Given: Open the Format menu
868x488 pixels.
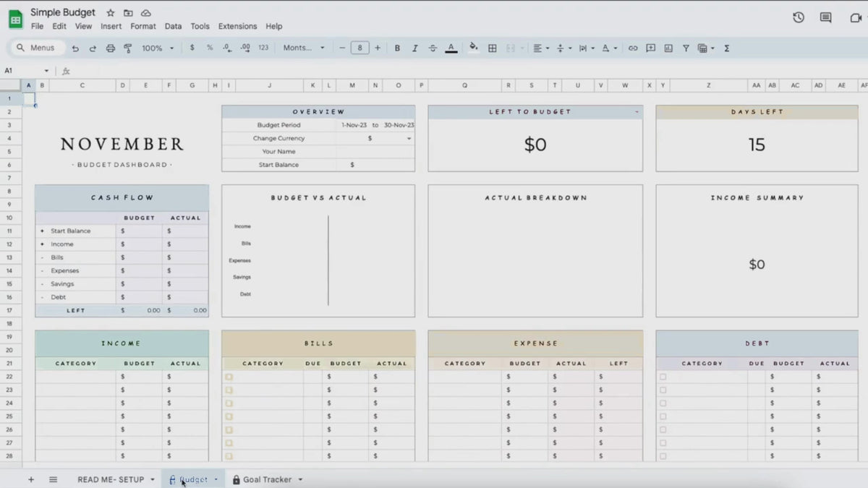Looking at the screenshot, I should [x=143, y=26].
